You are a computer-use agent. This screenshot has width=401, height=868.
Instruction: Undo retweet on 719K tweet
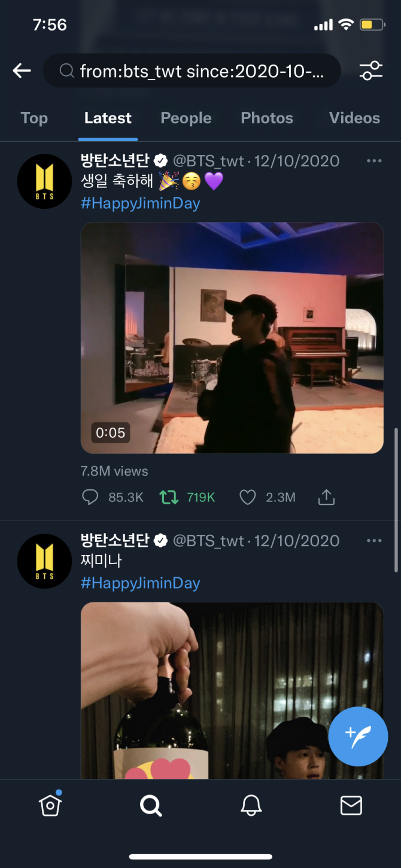coord(169,497)
